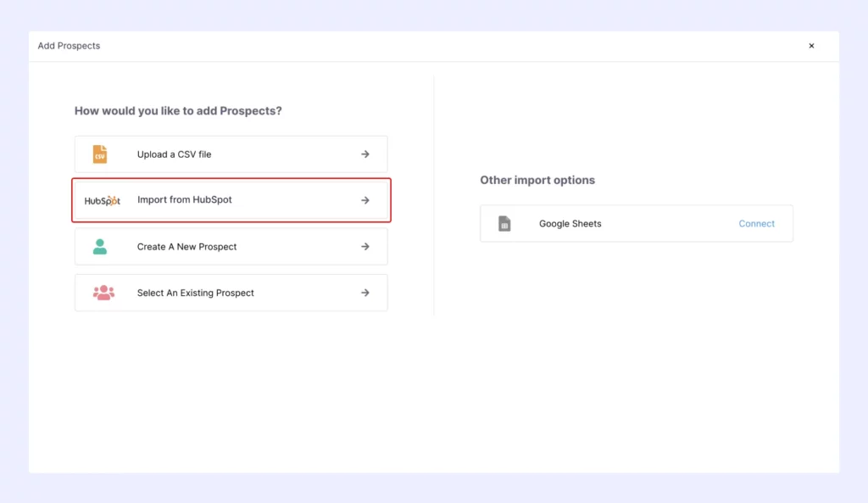Click Connect next to Google Sheets
Viewport: 868px width, 503px height.
point(756,223)
